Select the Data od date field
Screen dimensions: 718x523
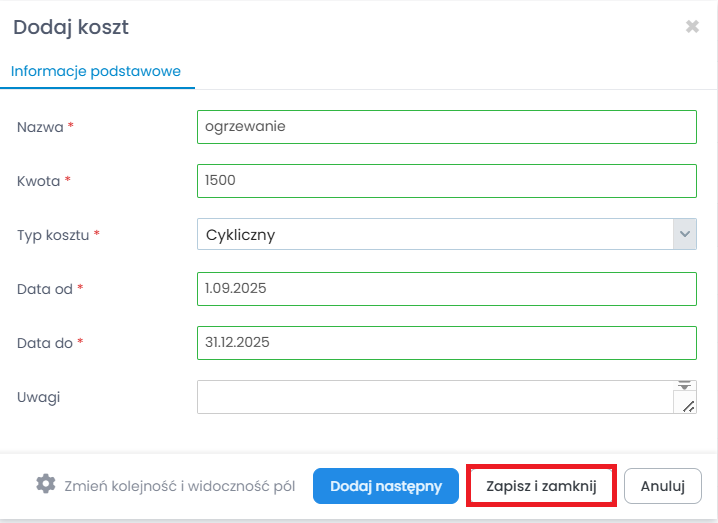point(446,288)
